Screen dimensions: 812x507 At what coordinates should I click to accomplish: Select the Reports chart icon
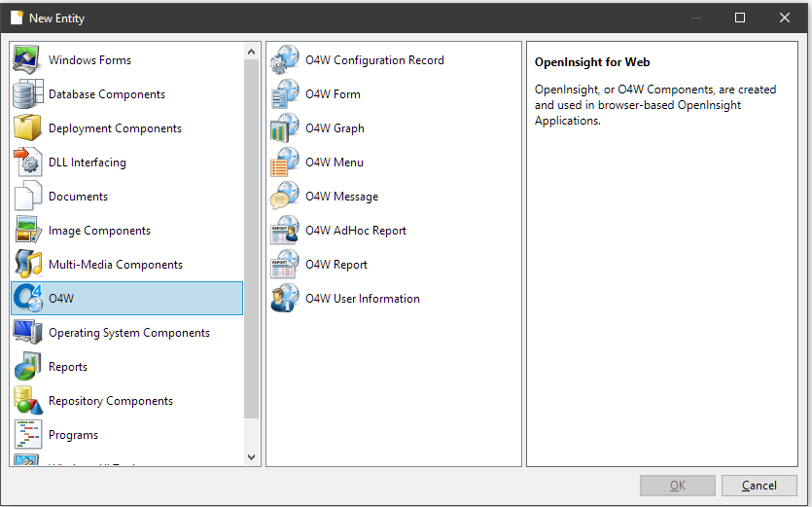[28, 366]
